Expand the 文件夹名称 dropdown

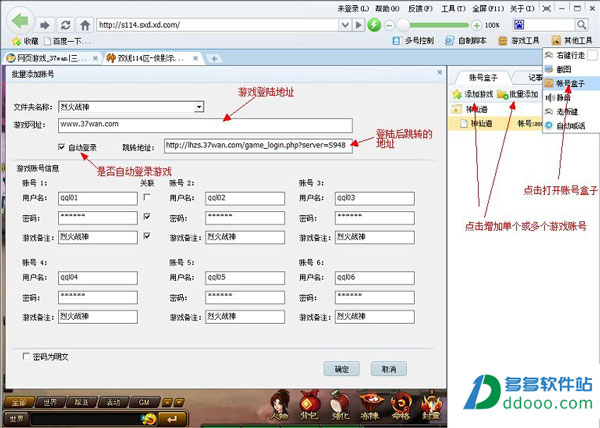[x=199, y=107]
